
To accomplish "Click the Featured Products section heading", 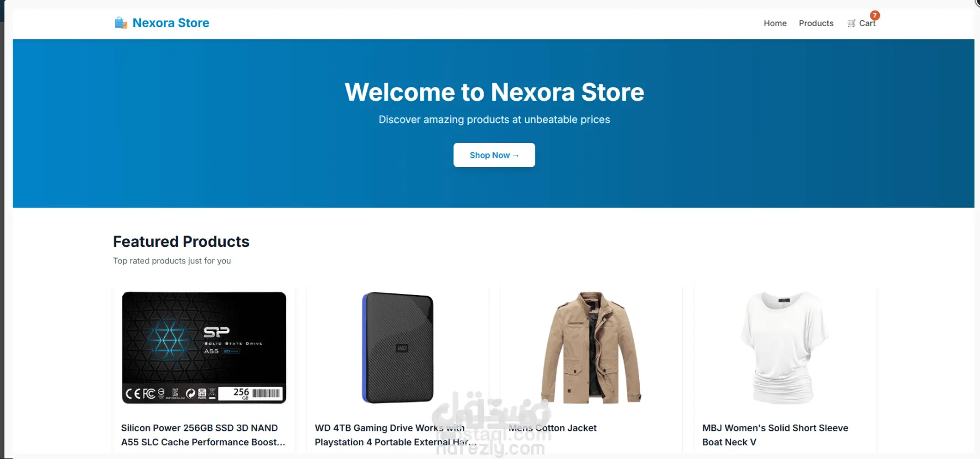I will tap(181, 241).
